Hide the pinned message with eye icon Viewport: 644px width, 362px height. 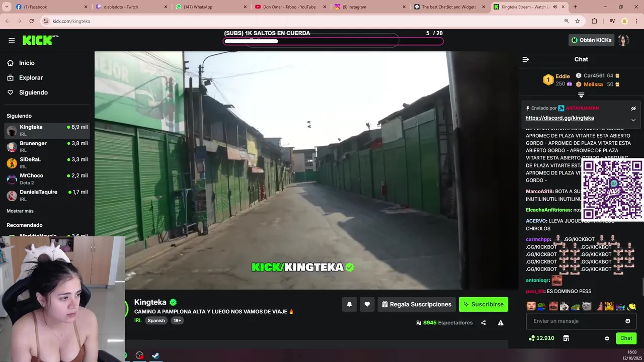point(633,108)
